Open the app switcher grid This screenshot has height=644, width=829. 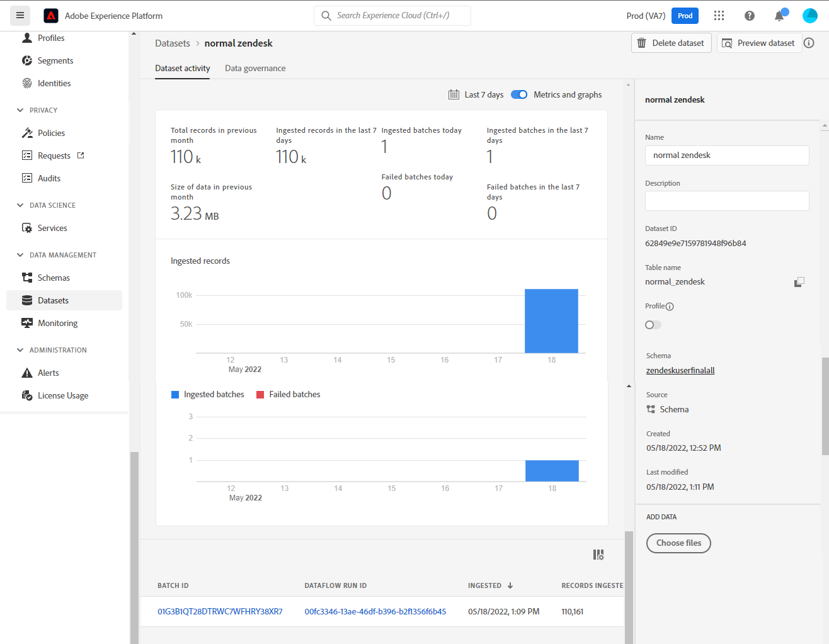pyautogui.click(x=719, y=16)
